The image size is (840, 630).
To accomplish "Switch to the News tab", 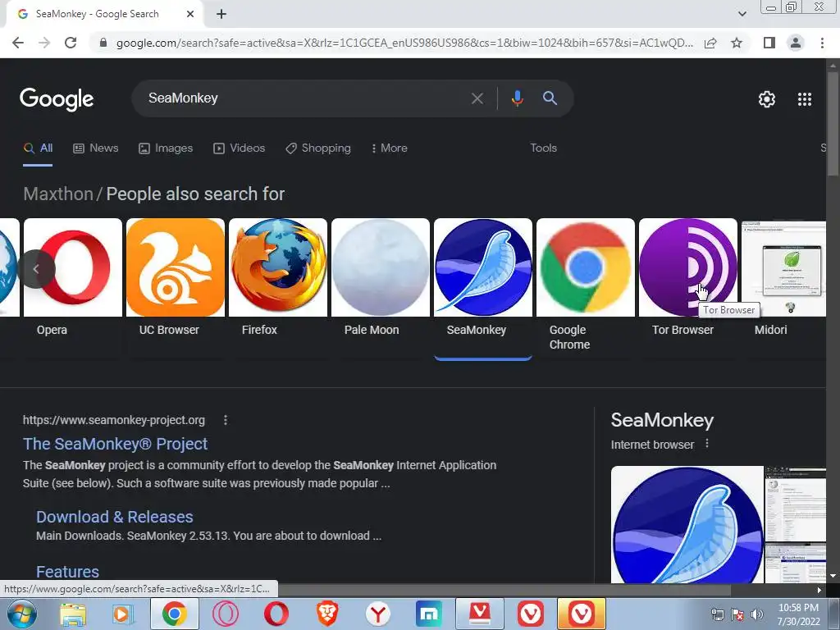I will [x=96, y=148].
